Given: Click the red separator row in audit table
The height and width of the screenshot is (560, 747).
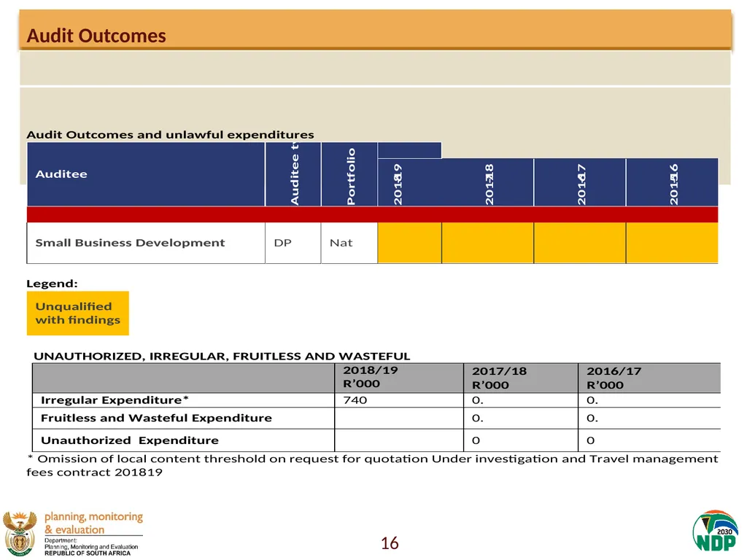Looking at the screenshot, I should [x=372, y=215].
